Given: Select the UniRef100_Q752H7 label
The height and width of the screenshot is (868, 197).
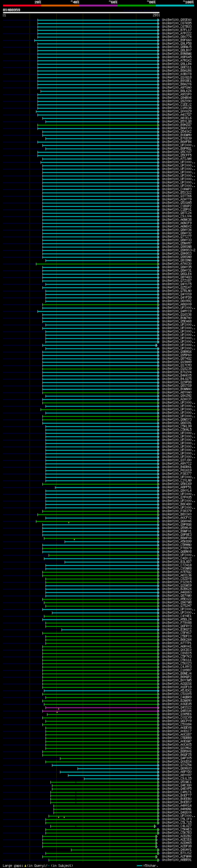Looking at the screenshot, I should (177, 606).
